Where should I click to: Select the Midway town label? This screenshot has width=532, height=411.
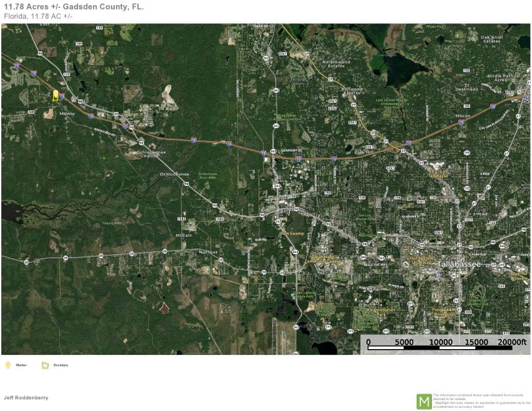tap(67, 113)
